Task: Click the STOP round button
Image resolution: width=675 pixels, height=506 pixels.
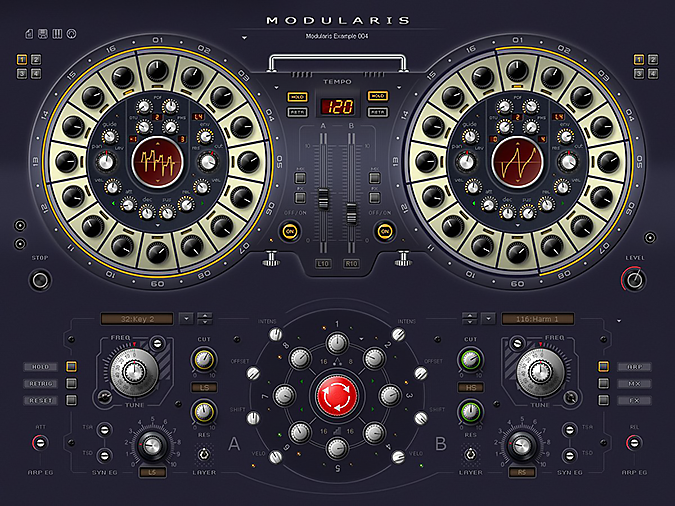Action: click(40, 280)
